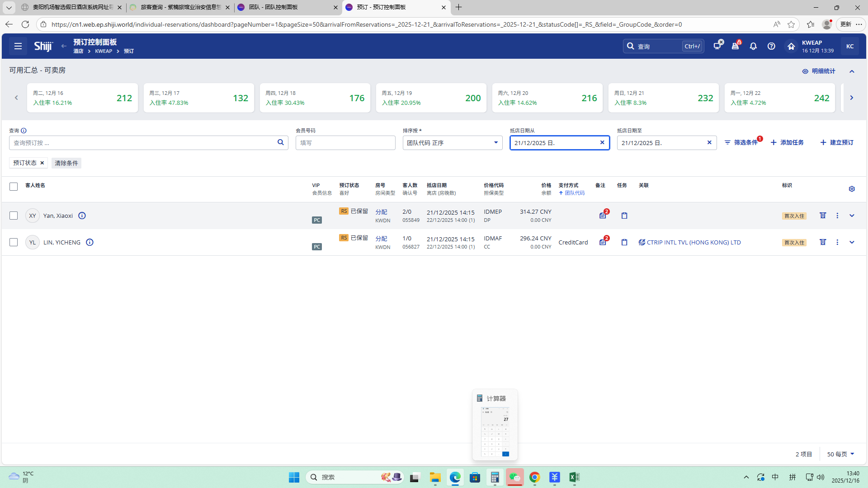
Task: Open the help question mark icon
Action: tap(771, 46)
